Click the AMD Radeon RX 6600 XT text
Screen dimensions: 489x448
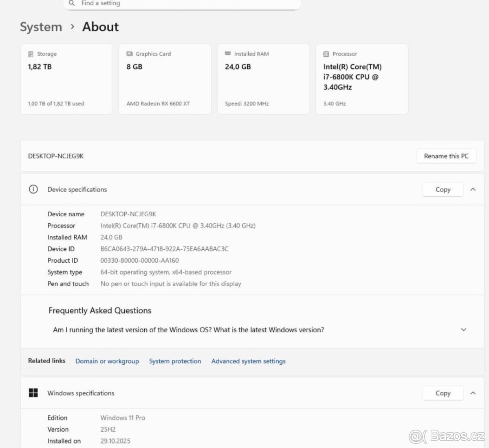tap(158, 104)
